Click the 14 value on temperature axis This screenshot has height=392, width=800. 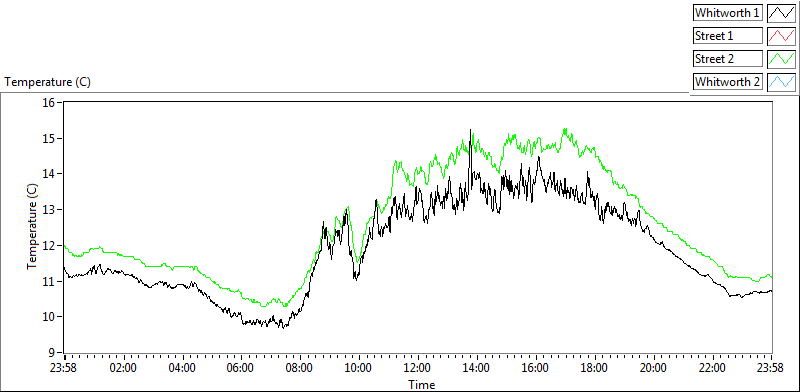[48, 174]
